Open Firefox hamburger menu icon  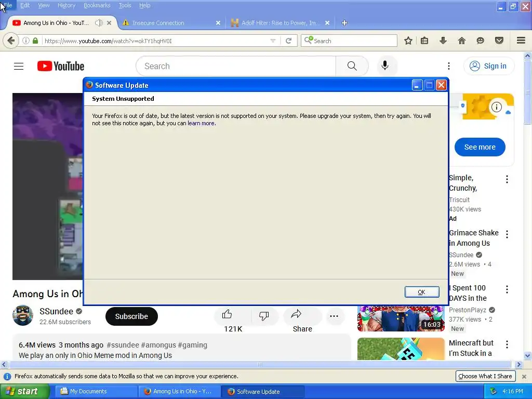point(521,41)
